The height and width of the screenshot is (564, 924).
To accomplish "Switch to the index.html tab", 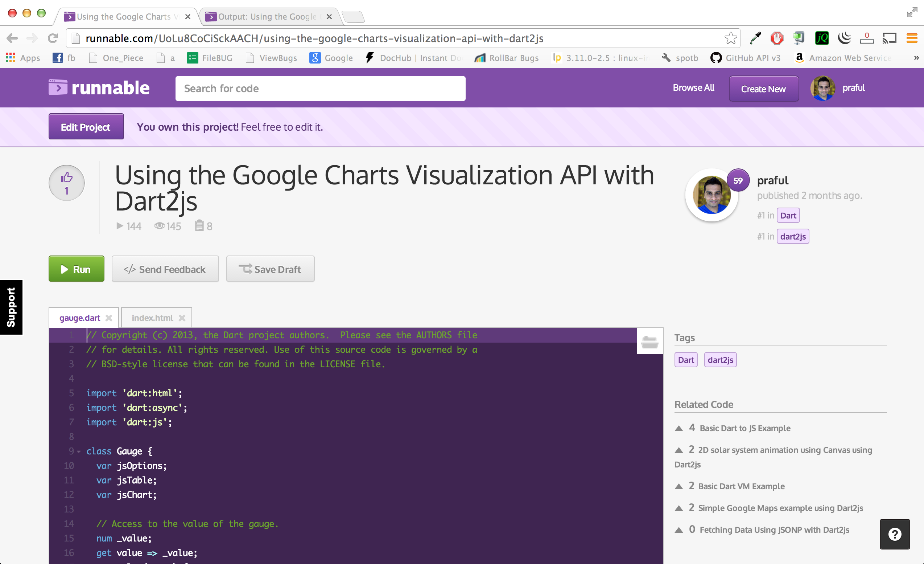I will (x=152, y=318).
